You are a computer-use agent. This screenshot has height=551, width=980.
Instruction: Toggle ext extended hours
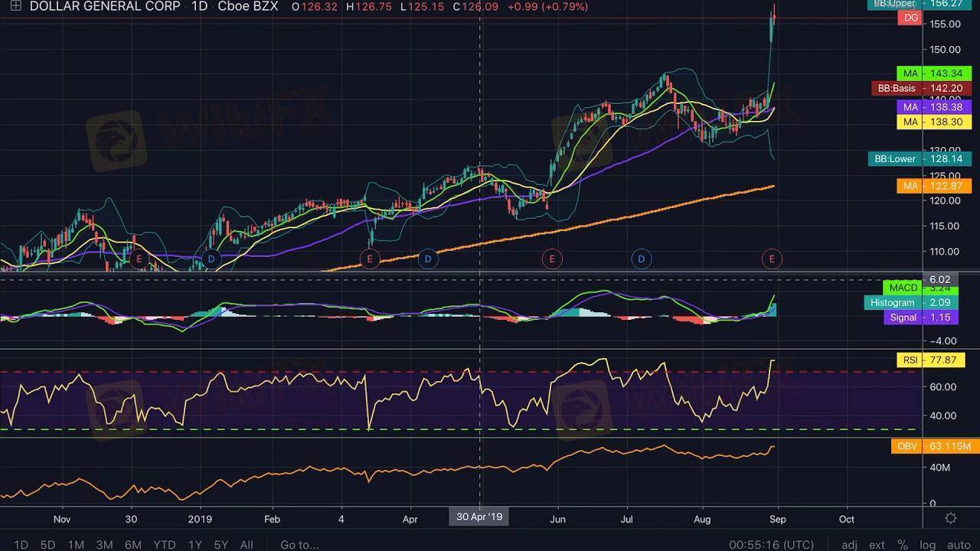pyautogui.click(x=877, y=545)
